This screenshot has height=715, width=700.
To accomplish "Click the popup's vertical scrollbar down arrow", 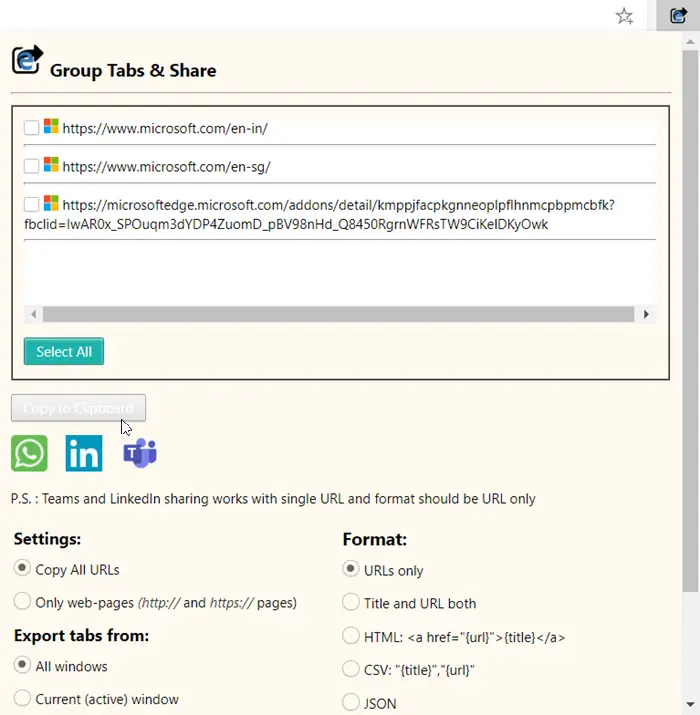I will [x=690, y=705].
